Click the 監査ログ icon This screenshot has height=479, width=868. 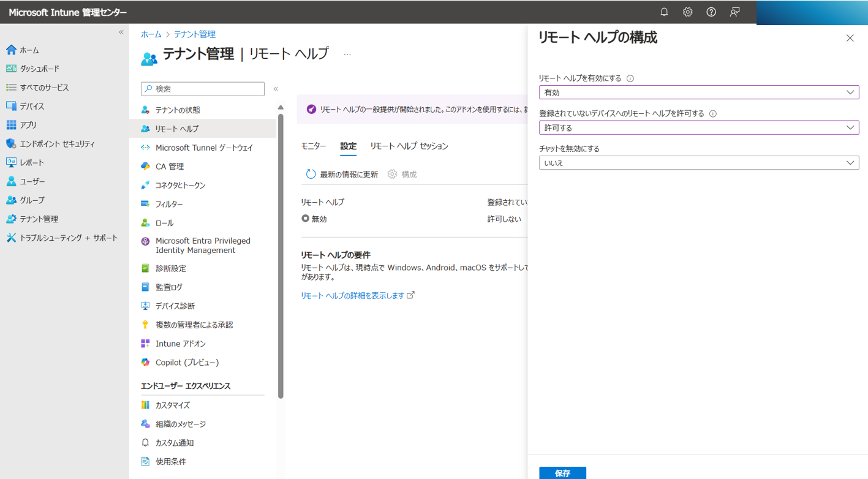coord(145,287)
